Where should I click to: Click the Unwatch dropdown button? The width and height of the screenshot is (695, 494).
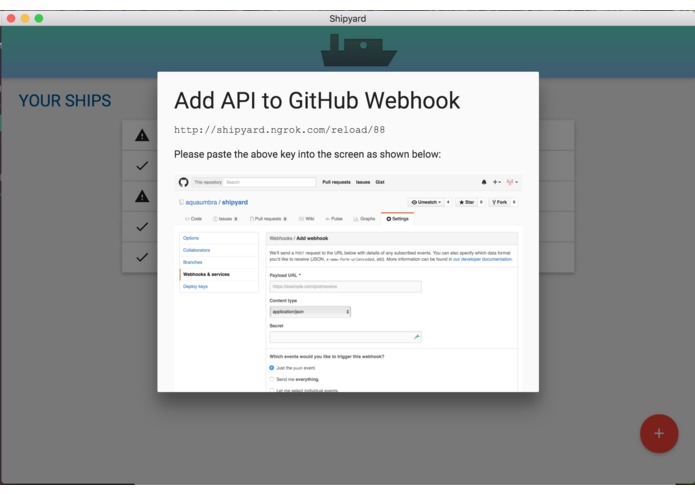click(x=426, y=202)
